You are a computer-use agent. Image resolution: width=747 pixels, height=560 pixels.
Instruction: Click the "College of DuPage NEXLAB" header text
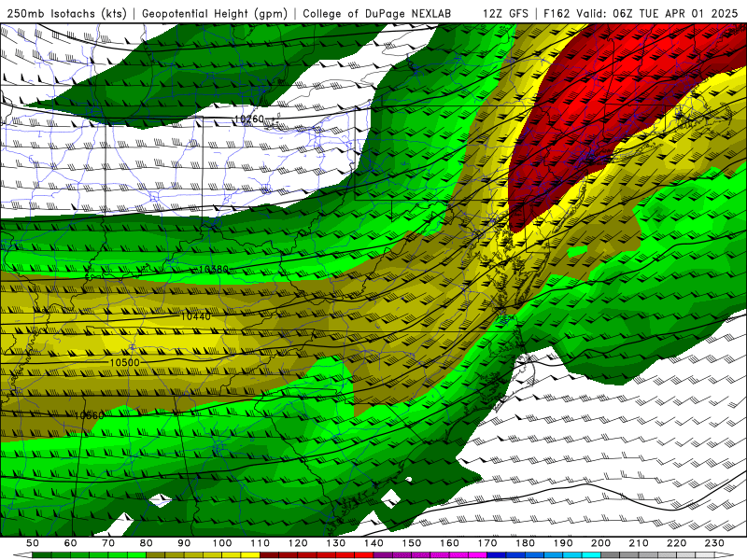point(377,13)
